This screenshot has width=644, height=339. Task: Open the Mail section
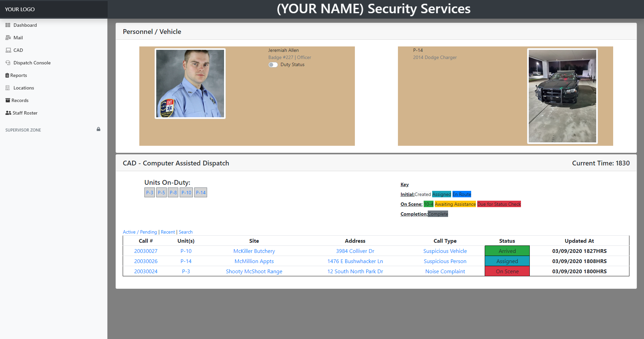[x=18, y=37]
